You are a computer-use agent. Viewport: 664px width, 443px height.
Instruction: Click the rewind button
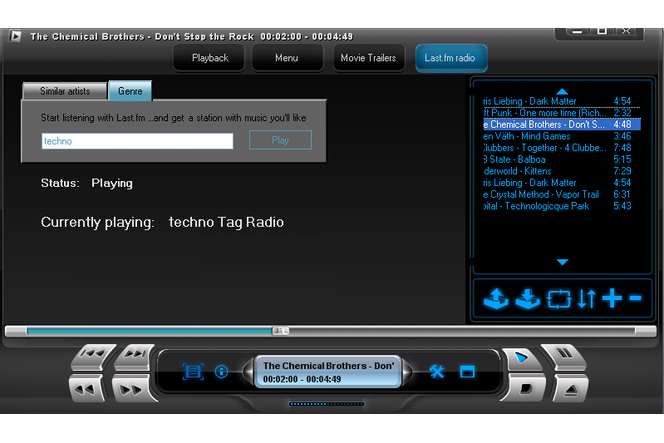[86, 388]
